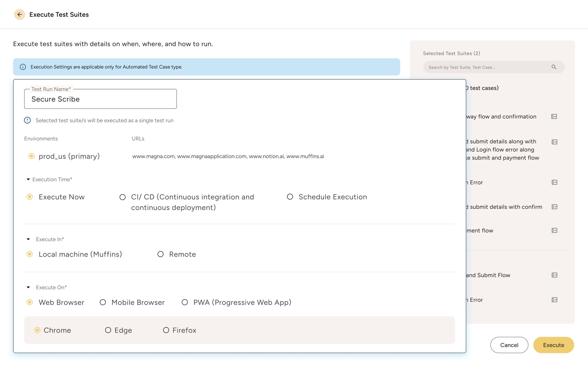Click the alert icon beside single test run note

point(27,120)
